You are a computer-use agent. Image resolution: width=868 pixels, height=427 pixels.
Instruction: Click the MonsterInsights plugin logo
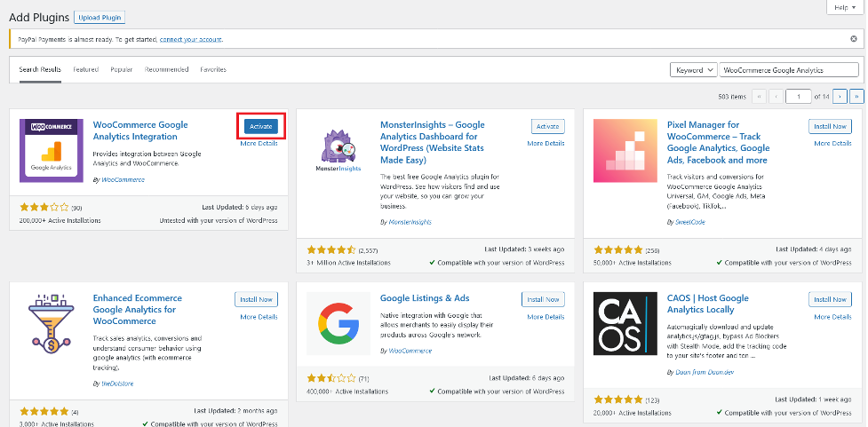(338, 150)
